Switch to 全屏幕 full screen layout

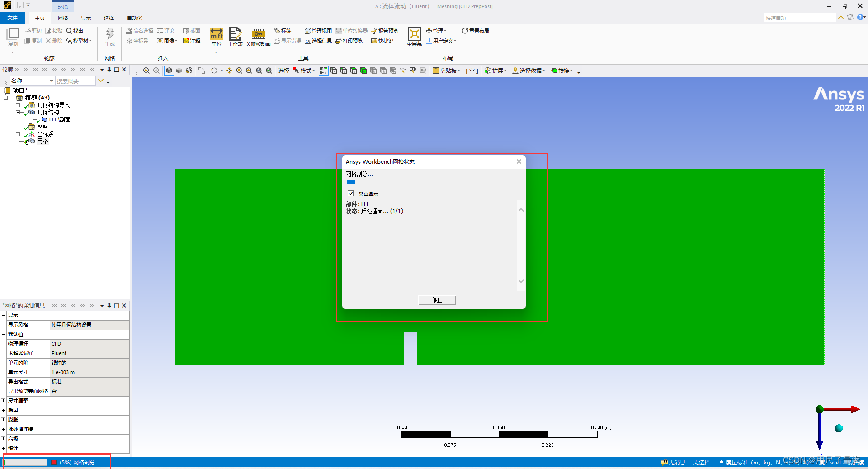(414, 37)
